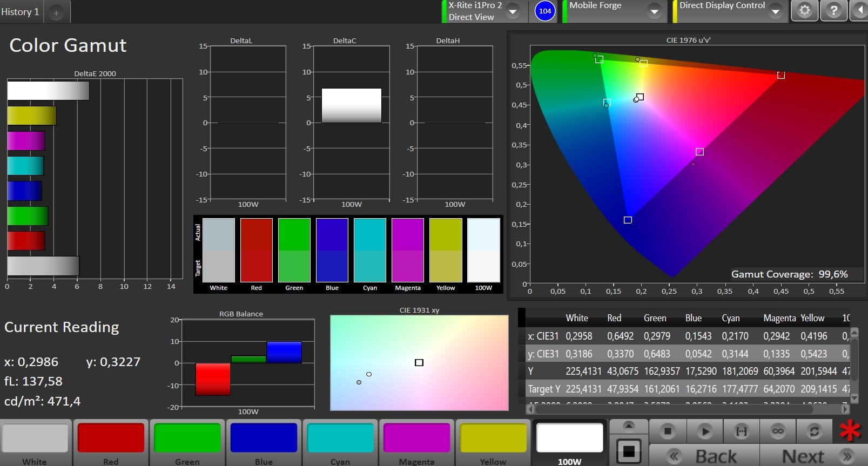Expand the Direct Display Control dropdown
868x466 pixels.
point(776,11)
